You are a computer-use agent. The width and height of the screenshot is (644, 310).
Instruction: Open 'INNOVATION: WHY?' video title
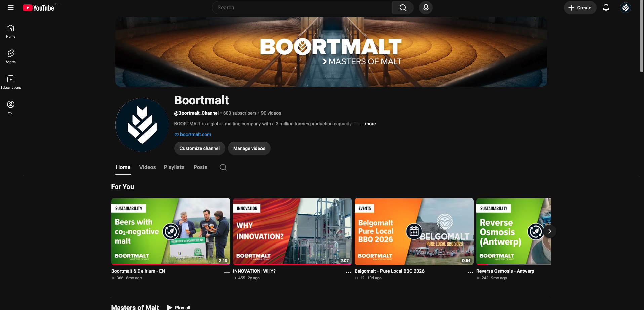[254, 271]
